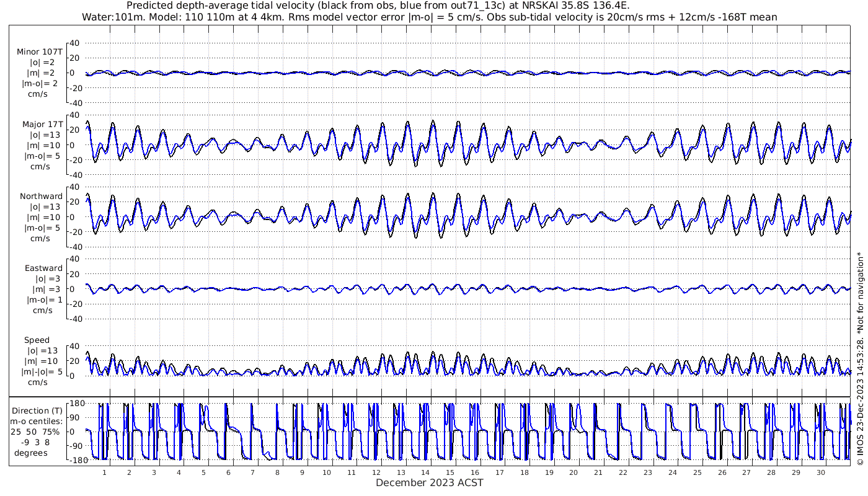This screenshot has width=868, height=496.
Task: Select day 1 on the time axis
Action: 105,472
